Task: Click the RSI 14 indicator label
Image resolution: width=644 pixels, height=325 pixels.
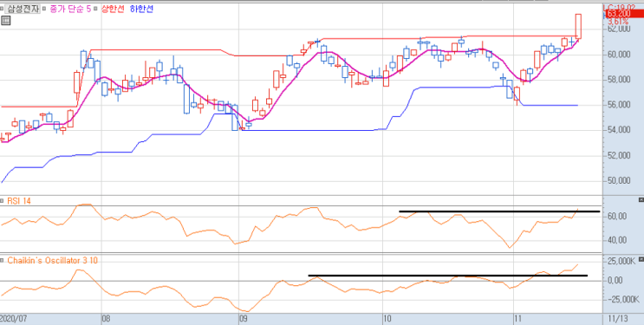Action: click(x=19, y=201)
